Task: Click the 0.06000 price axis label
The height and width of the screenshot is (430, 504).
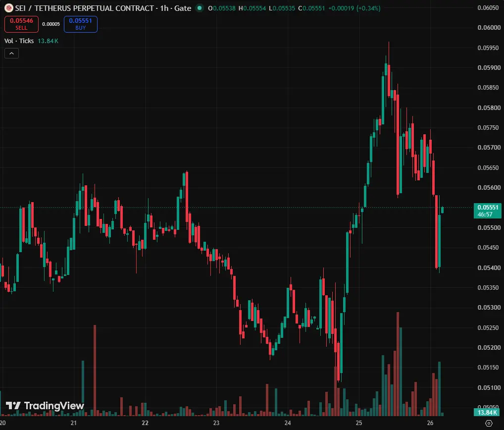Action: [489, 28]
